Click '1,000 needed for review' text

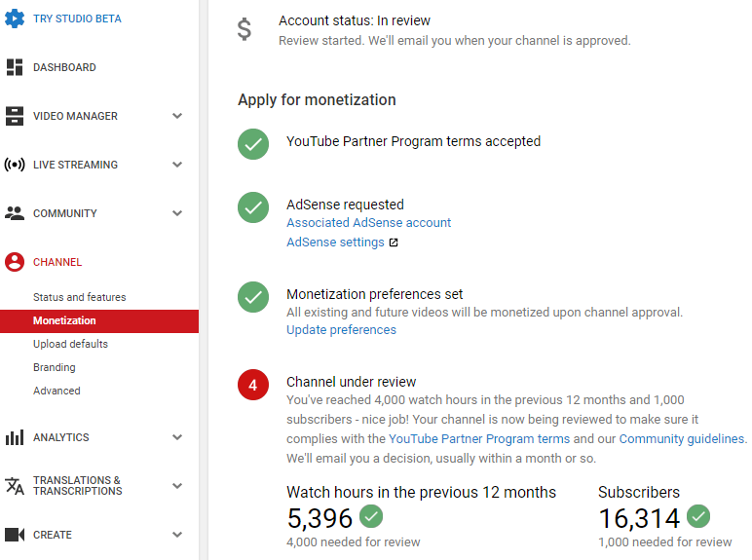point(665,542)
